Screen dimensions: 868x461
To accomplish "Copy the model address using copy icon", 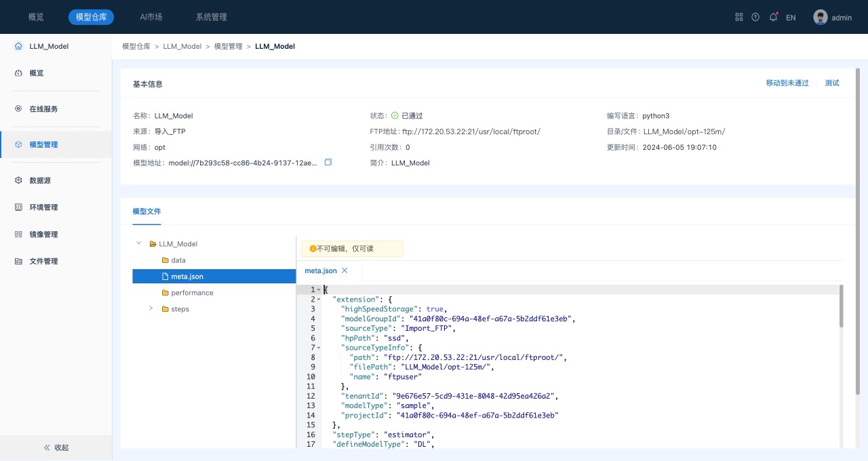I will pos(328,163).
